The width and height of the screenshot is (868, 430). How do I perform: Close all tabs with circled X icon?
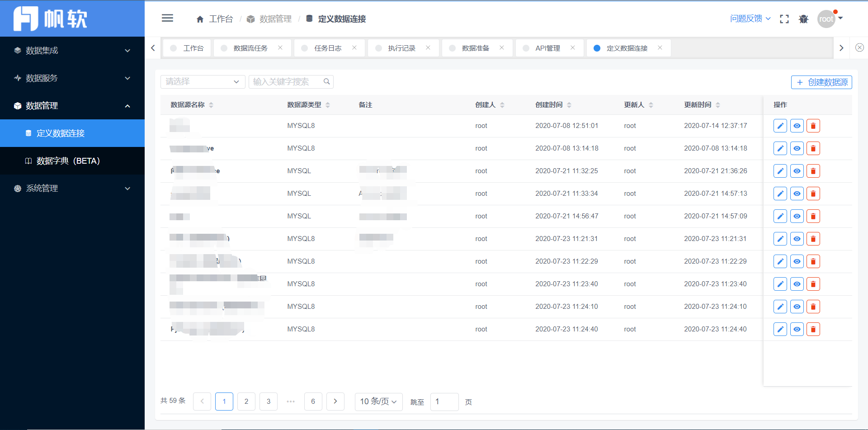[x=859, y=47]
